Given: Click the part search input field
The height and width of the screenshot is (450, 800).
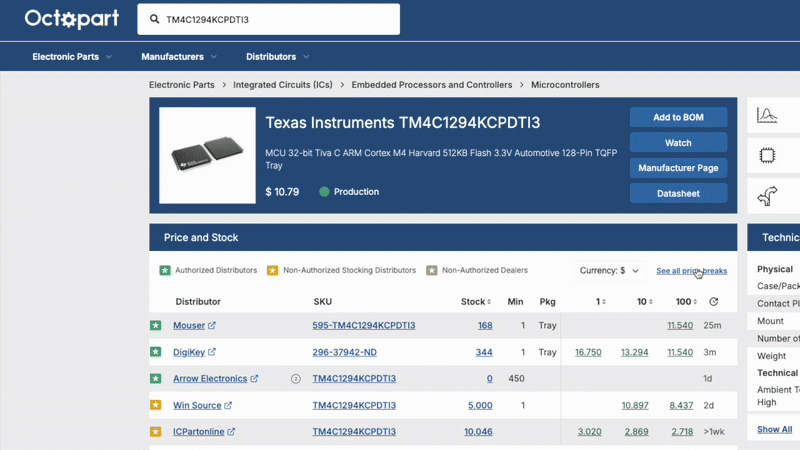Looking at the screenshot, I should tap(268, 19).
